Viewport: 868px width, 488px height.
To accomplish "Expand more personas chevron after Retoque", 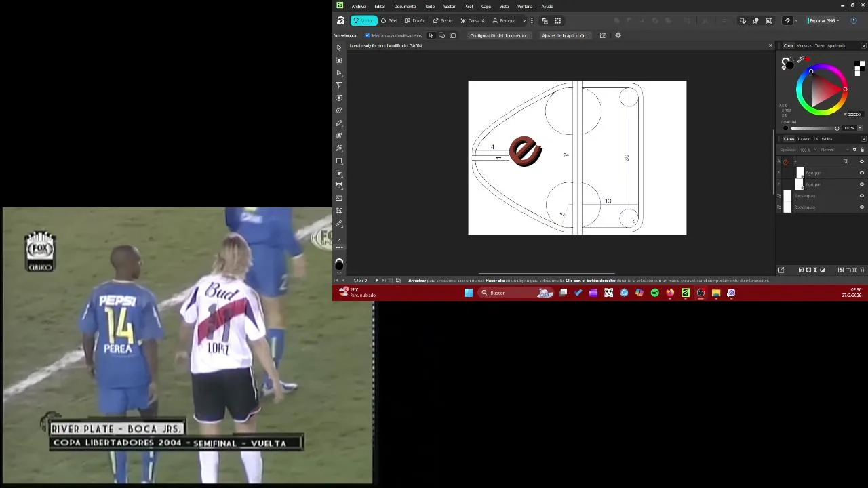I will pos(524,21).
